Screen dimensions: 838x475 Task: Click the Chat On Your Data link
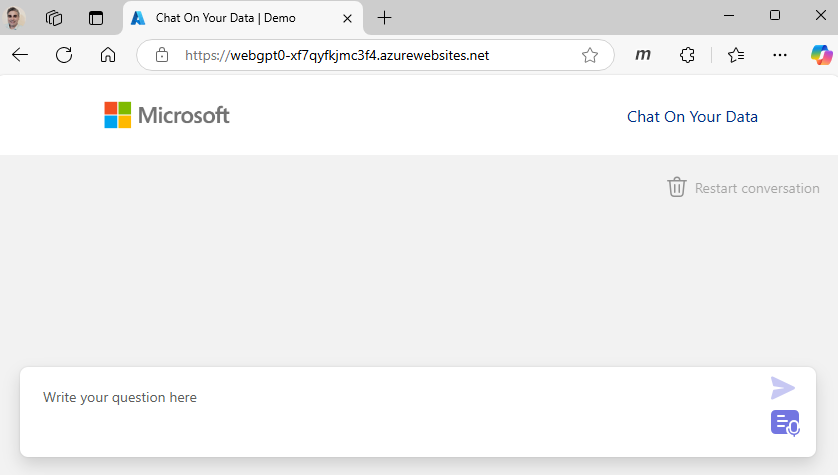(692, 116)
